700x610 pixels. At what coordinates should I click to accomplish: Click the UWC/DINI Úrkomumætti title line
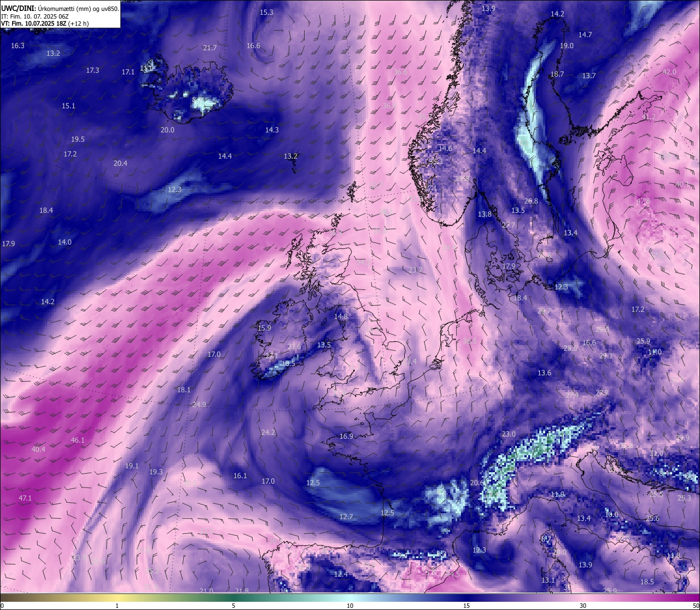pos(60,9)
